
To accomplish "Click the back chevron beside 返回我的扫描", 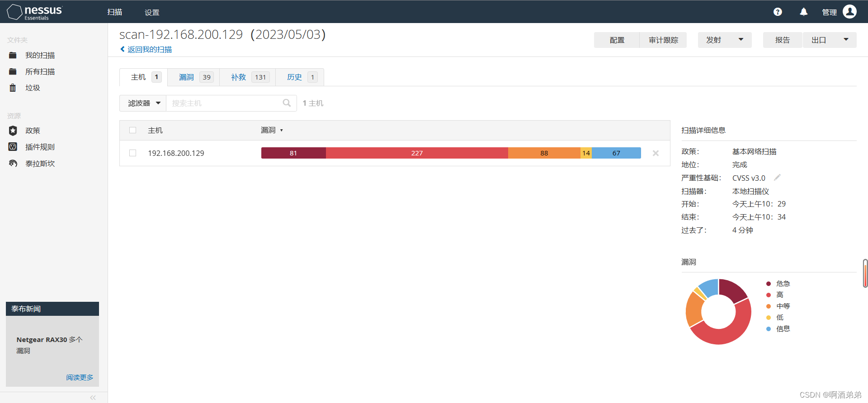I will [x=122, y=49].
